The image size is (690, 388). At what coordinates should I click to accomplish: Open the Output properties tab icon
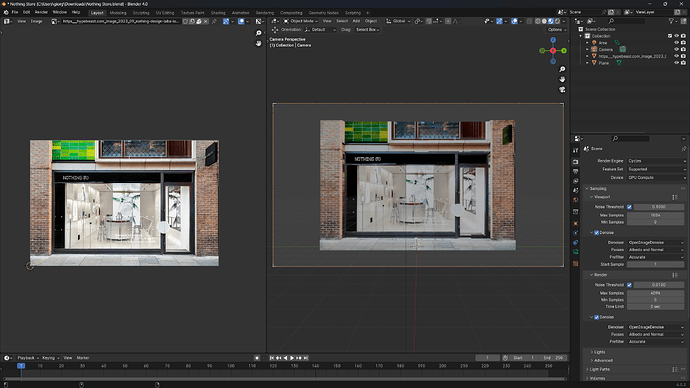(576, 172)
